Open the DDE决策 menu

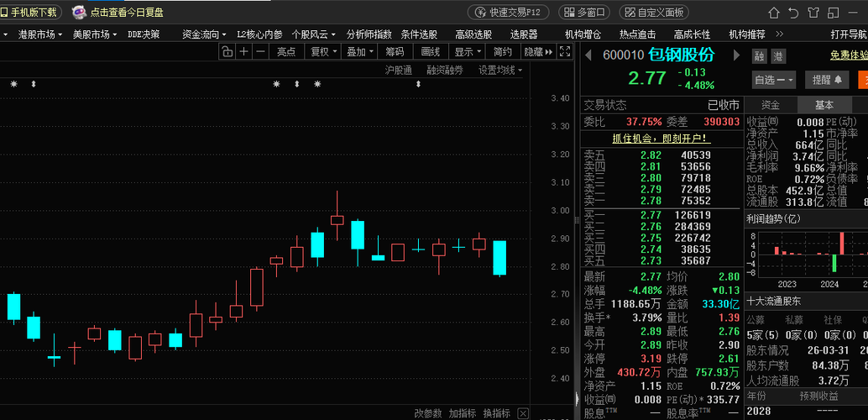pyautogui.click(x=144, y=34)
